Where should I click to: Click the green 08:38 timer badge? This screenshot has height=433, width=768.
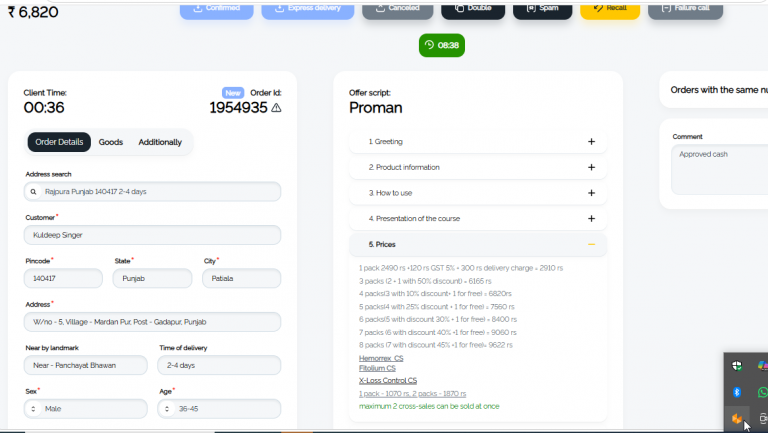pos(442,45)
